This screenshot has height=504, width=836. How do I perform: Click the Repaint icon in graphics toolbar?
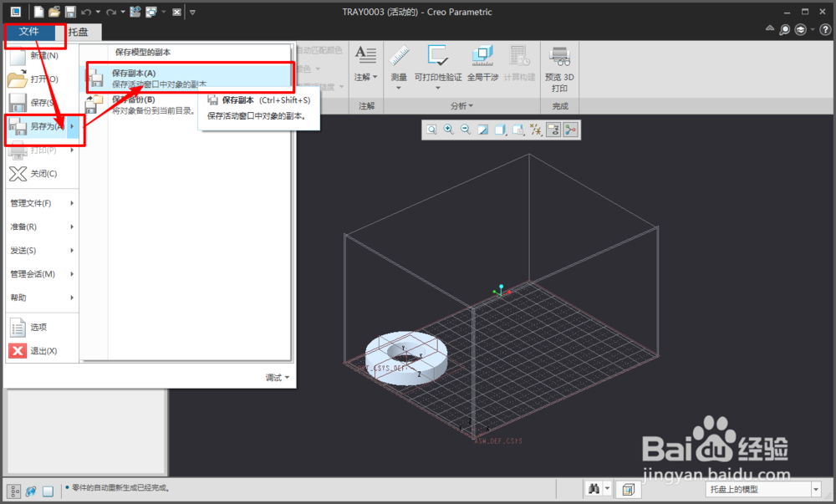(483, 130)
